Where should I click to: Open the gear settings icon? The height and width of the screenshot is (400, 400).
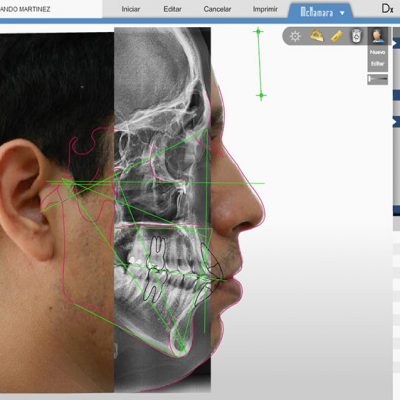click(295, 36)
